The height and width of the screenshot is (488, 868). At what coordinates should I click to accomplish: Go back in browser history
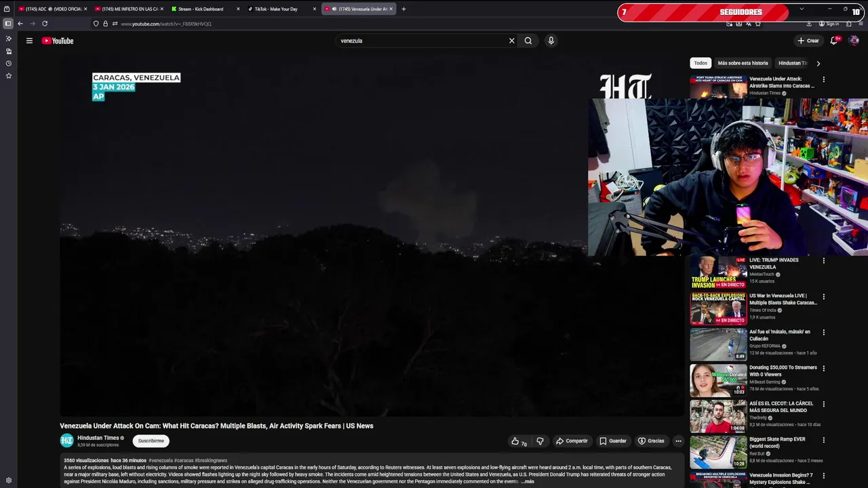click(x=20, y=24)
